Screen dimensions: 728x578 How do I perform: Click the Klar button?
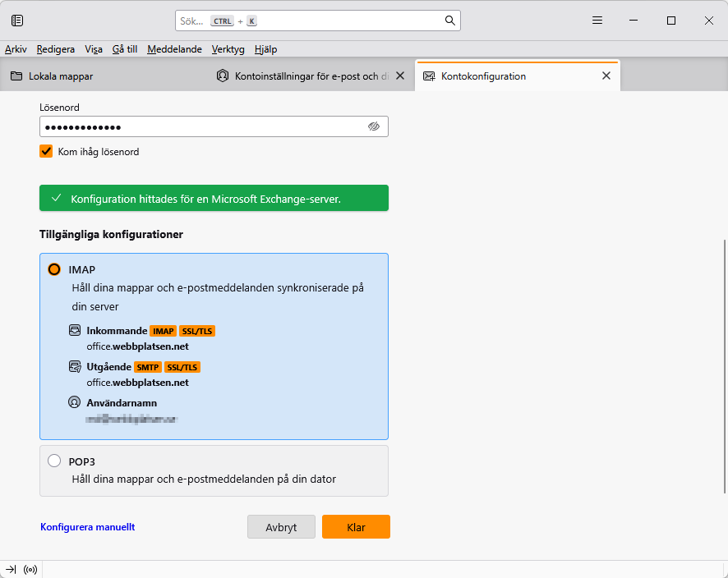coord(356,527)
